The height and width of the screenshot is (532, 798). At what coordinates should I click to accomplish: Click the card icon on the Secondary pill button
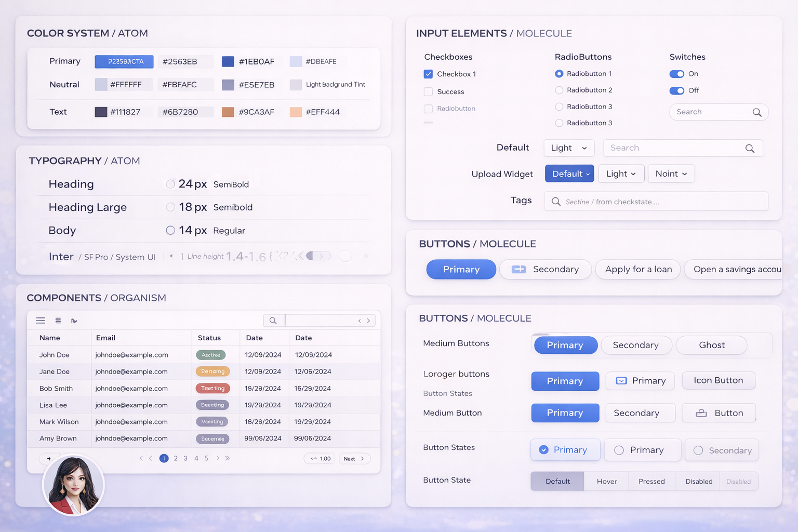pos(518,269)
